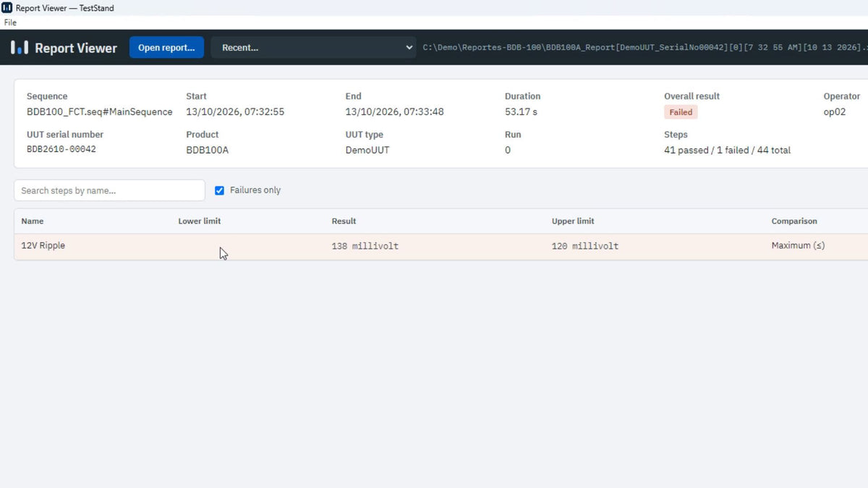Viewport: 868px width, 488px height.
Task: Click the end time 13/10/2026, 07:33:48
Action: click(x=395, y=112)
